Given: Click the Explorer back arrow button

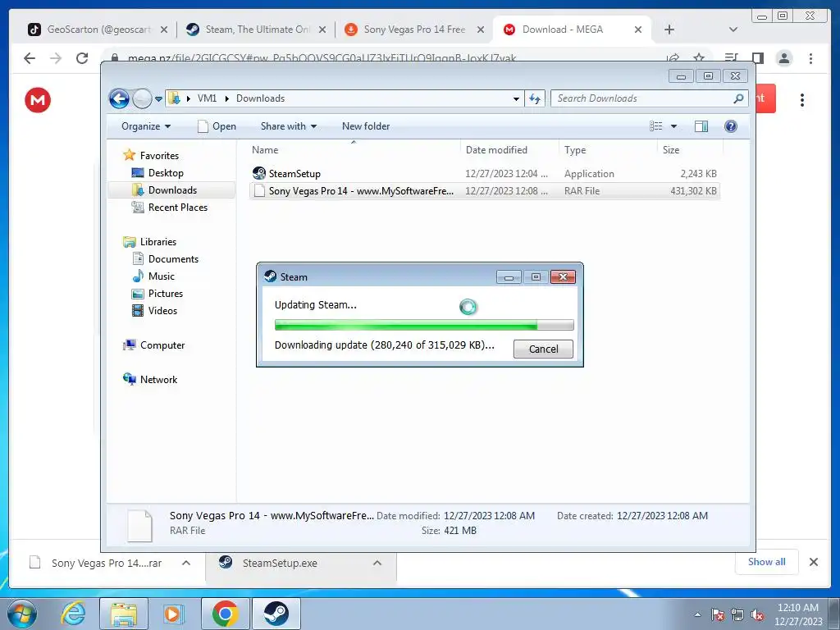Looking at the screenshot, I should 119,98.
